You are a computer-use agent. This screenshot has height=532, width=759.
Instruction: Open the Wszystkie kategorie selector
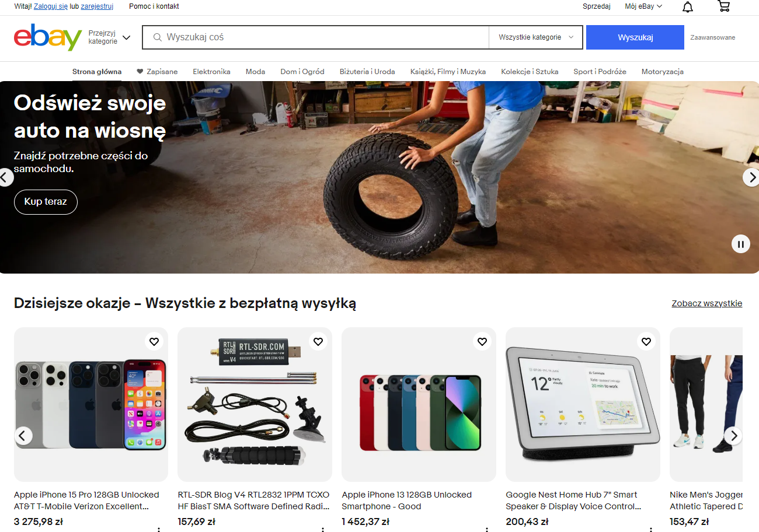point(536,37)
